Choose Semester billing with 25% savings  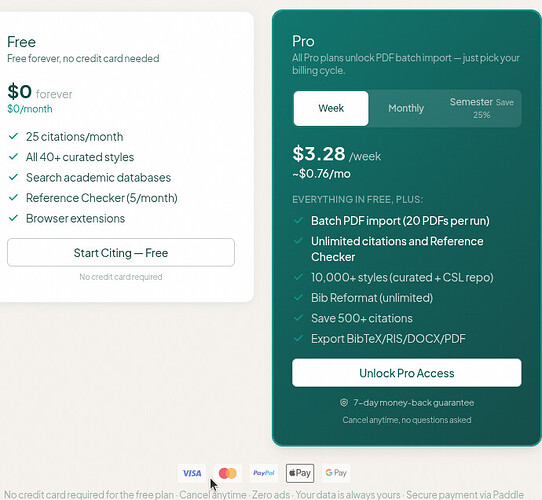coord(482,108)
